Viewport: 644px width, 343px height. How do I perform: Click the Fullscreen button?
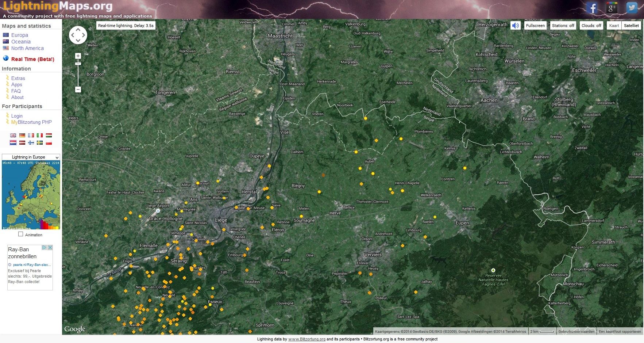(x=535, y=26)
